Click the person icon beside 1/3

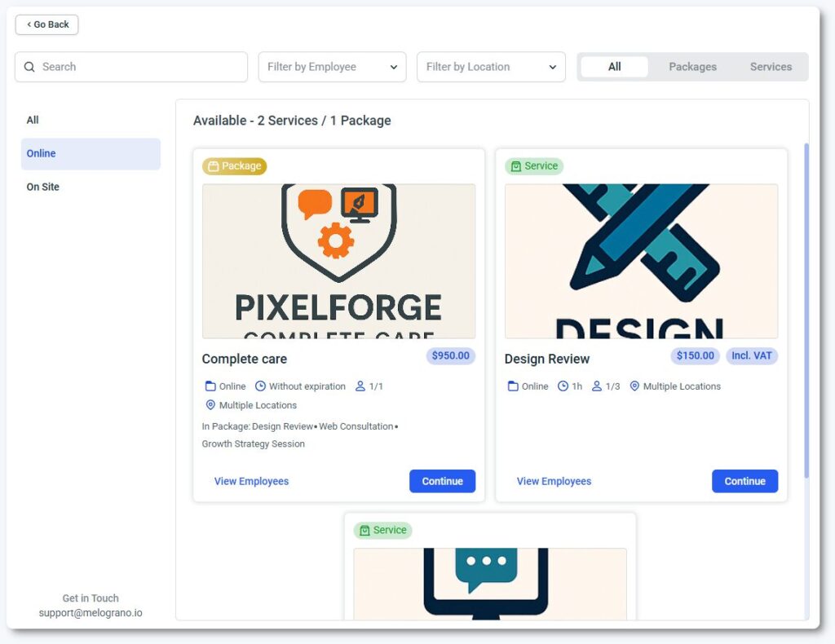[x=597, y=386]
